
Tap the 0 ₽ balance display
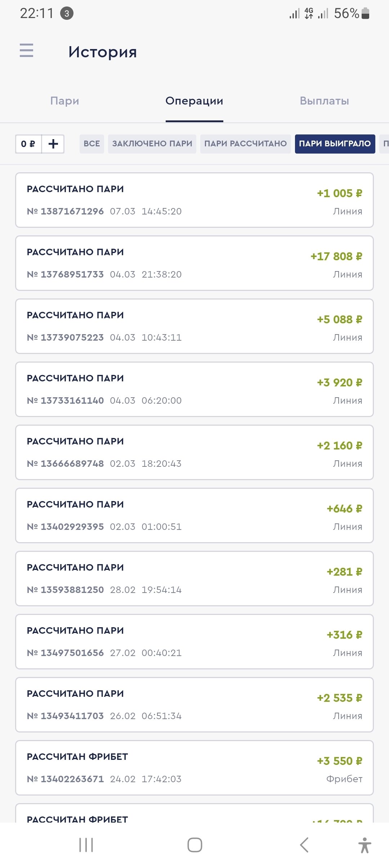coord(28,144)
